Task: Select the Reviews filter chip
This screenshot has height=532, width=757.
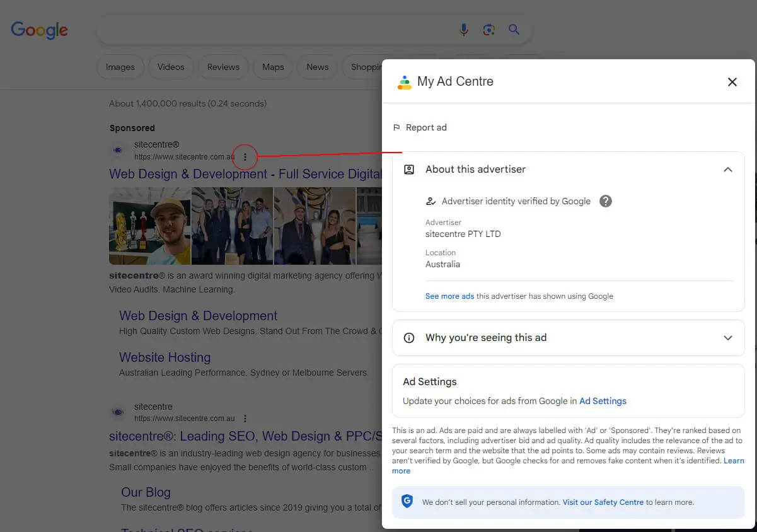Action: 223,67
